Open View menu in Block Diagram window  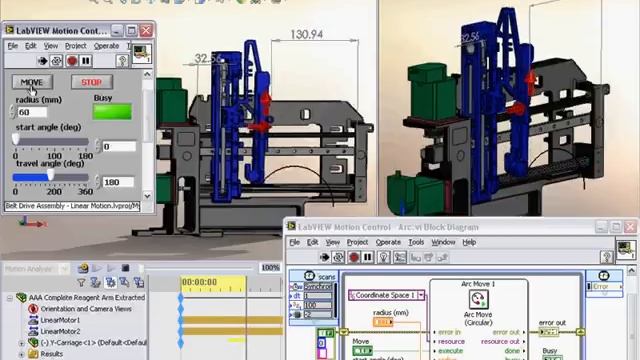tap(332, 242)
